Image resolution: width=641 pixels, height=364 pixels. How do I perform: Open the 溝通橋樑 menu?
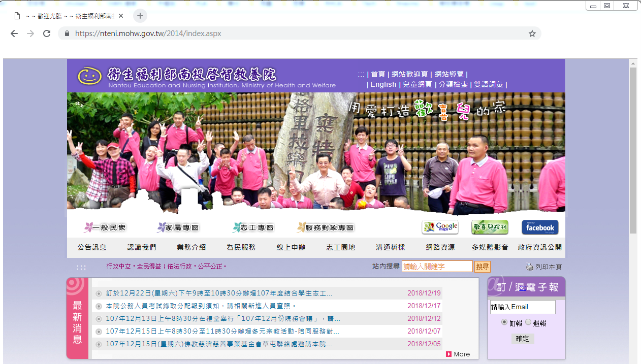pyautogui.click(x=391, y=247)
